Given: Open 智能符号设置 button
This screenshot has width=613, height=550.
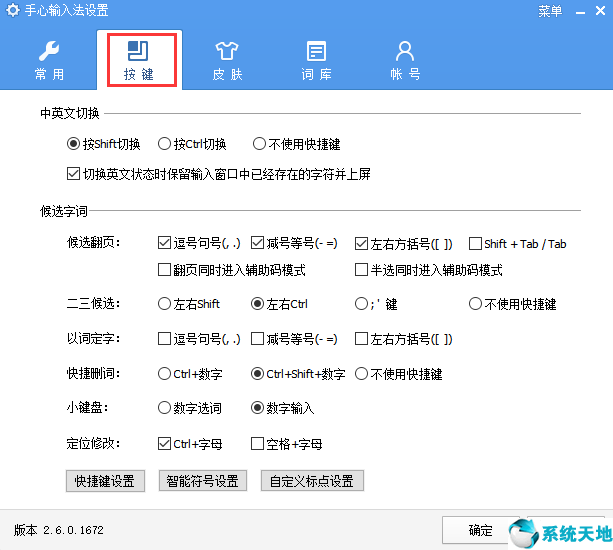Looking at the screenshot, I should (x=203, y=481).
